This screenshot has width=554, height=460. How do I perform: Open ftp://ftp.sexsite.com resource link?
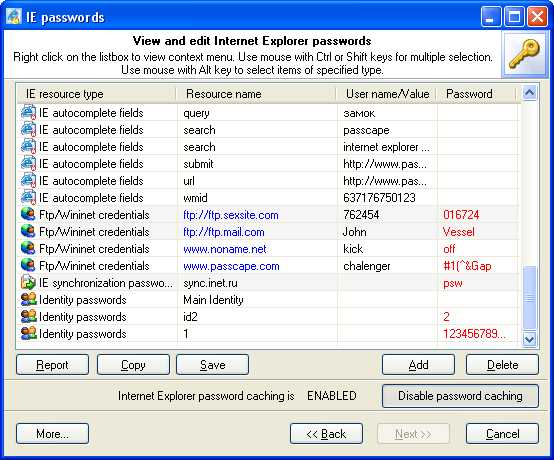[231, 215]
